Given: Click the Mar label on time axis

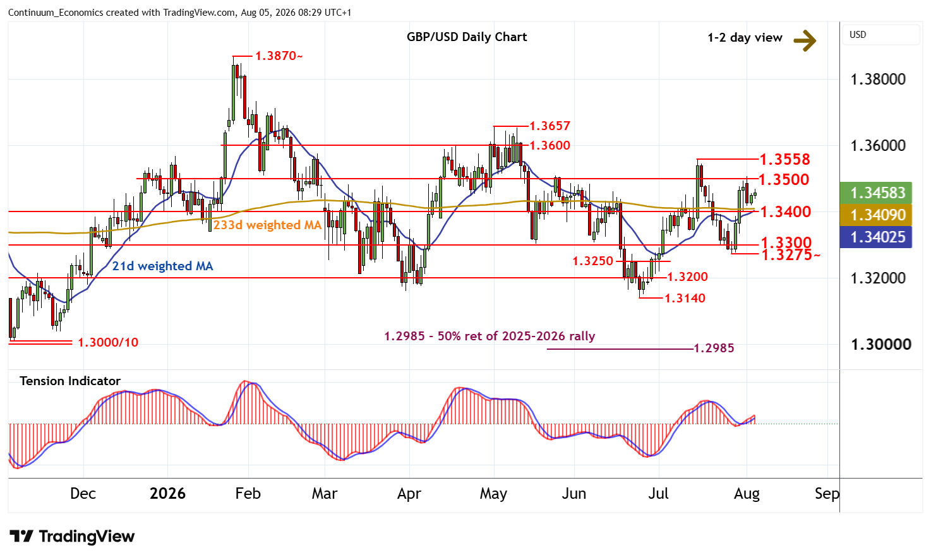Looking at the screenshot, I should tap(325, 494).
